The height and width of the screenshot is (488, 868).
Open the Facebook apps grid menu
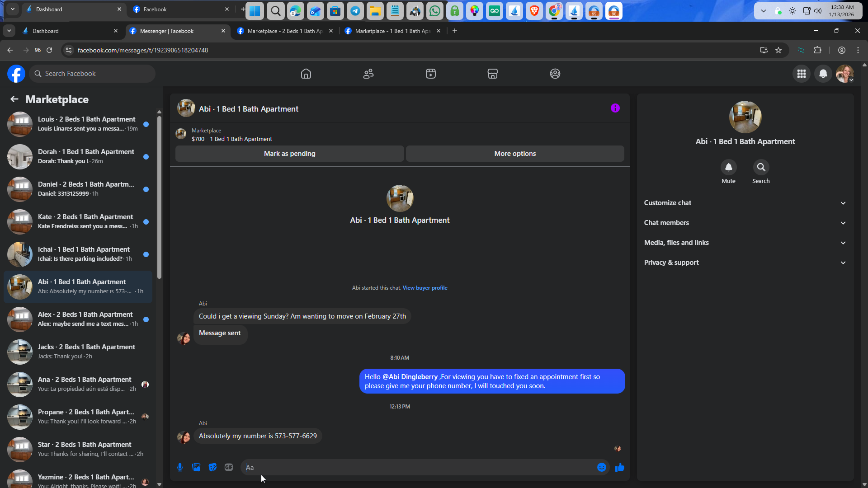point(801,74)
